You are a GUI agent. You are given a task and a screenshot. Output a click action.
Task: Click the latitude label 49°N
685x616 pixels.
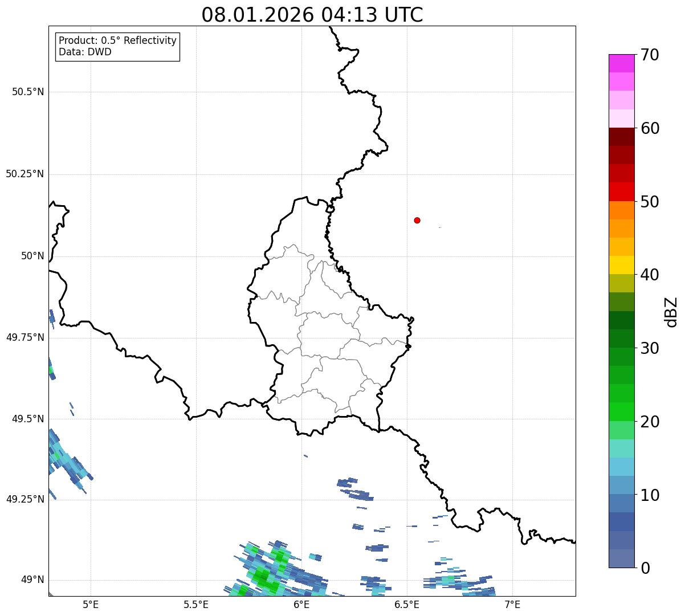point(32,580)
